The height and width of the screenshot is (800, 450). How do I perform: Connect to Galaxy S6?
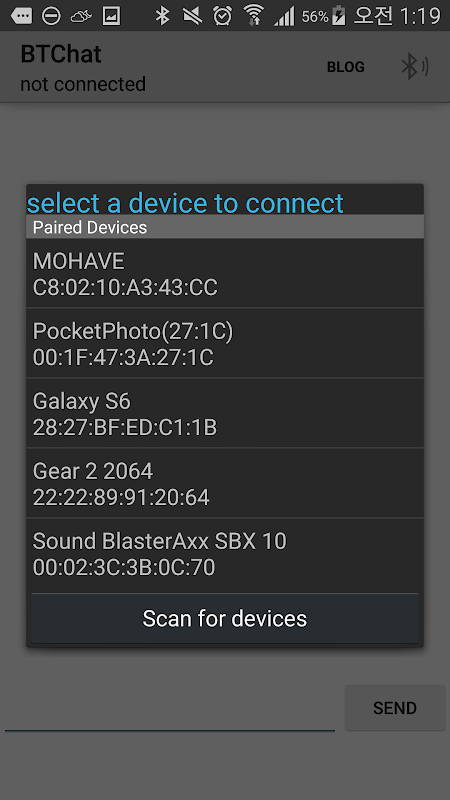coord(225,414)
